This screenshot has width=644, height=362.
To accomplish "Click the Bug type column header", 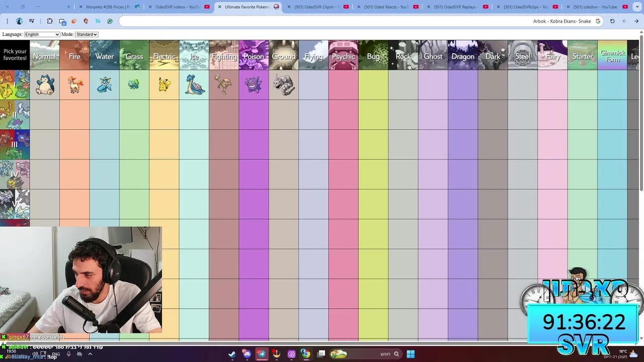I will (x=373, y=55).
